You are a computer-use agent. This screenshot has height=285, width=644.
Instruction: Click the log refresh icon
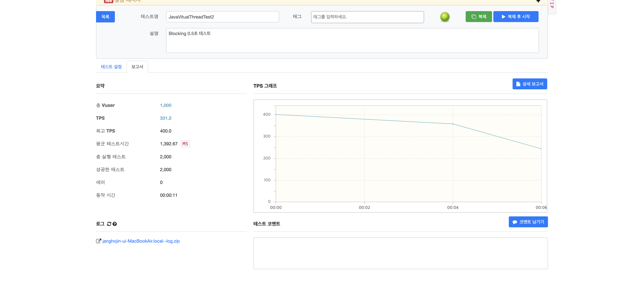109,224
